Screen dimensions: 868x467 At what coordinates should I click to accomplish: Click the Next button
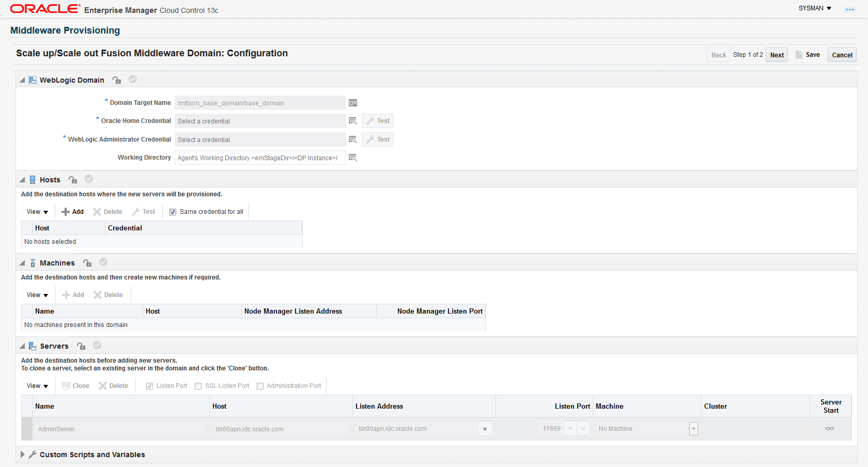click(777, 55)
